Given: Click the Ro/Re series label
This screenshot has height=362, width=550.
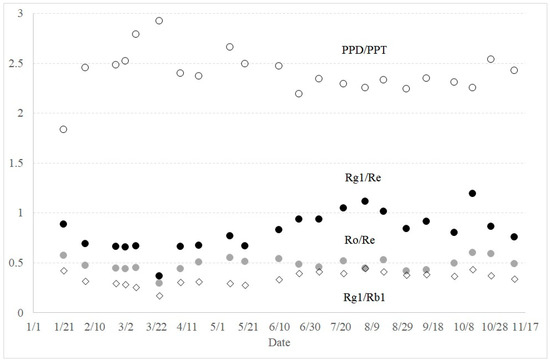Looking at the screenshot, I should pos(360,240).
